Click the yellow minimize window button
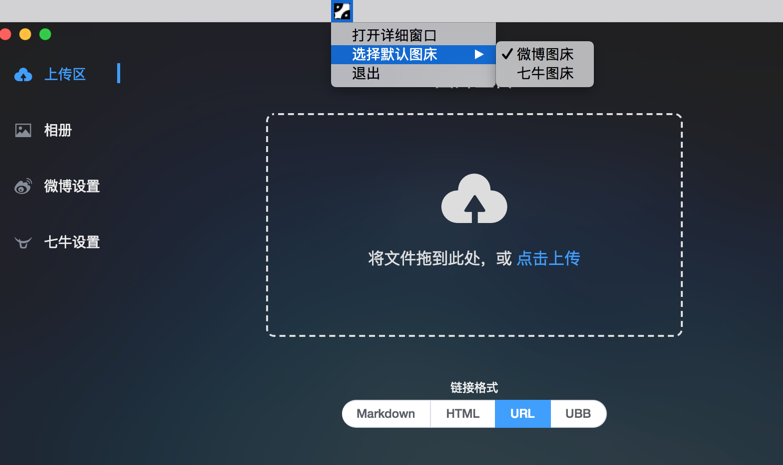 click(x=25, y=34)
